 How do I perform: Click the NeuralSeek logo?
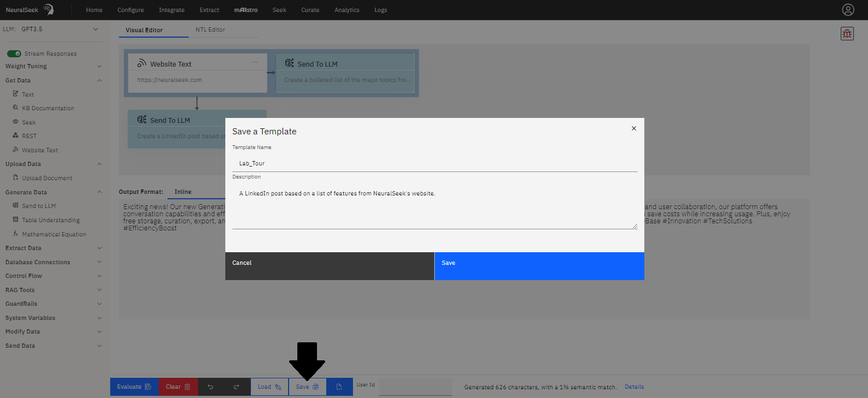point(30,10)
